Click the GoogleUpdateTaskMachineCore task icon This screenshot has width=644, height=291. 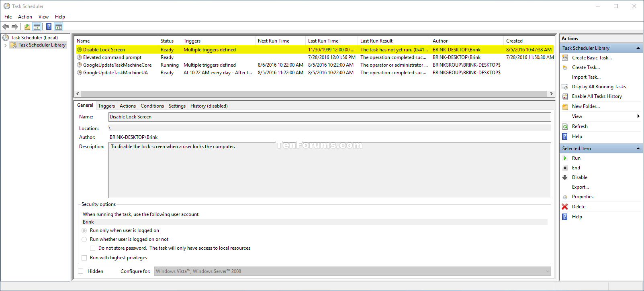(80, 65)
